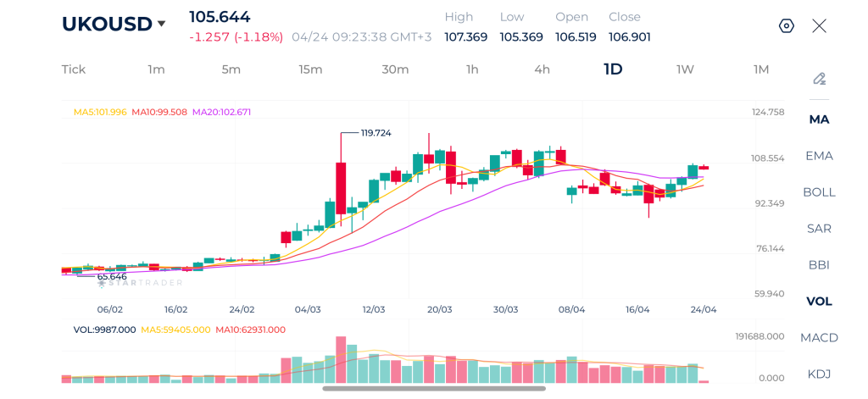Click the 119.724 high price label

click(x=376, y=133)
